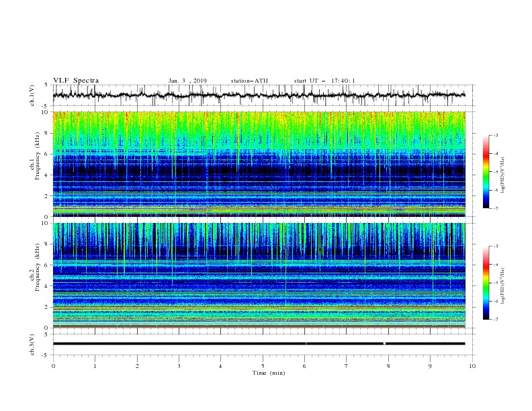Click the ch.2 lower color scale bar
The width and height of the screenshot is (532, 411).
point(486,283)
